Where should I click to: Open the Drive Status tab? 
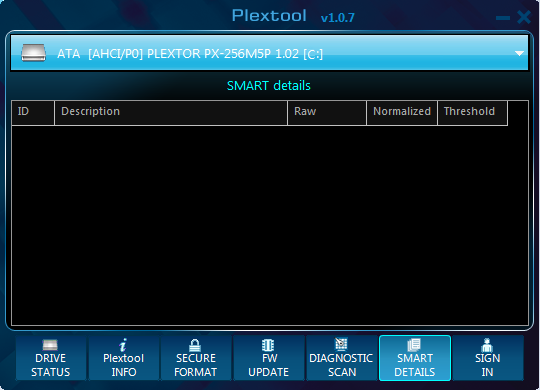click(51, 358)
